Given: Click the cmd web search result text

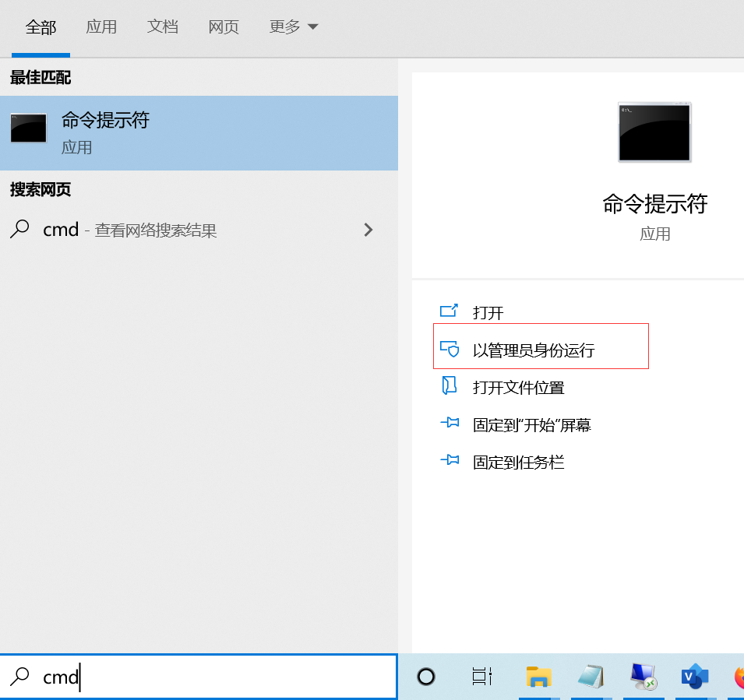Looking at the screenshot, I should coord(129,230).
